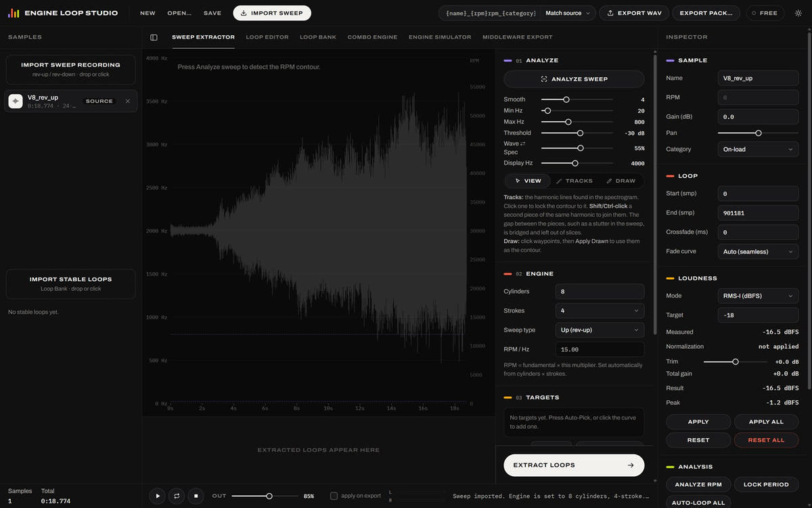Switch to Tracks mode
812x508 pixels.
tap(574, 181)
